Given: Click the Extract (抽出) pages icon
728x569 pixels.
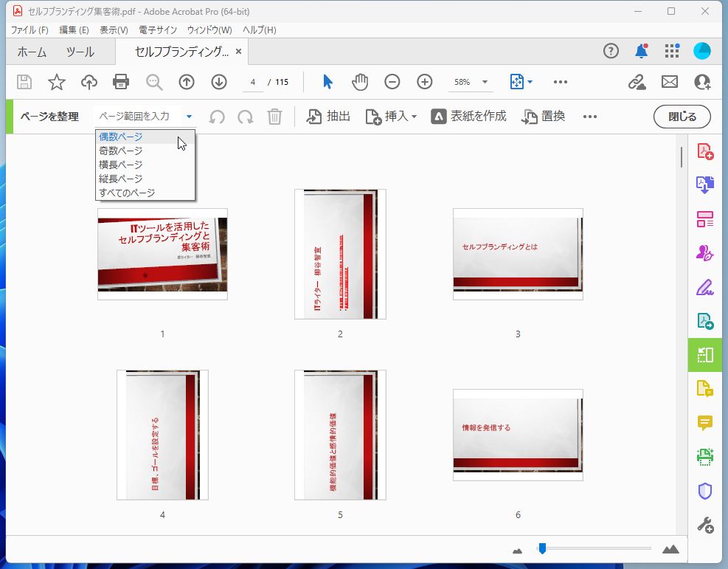Looking at the screenshot, I should pos(327,116).
